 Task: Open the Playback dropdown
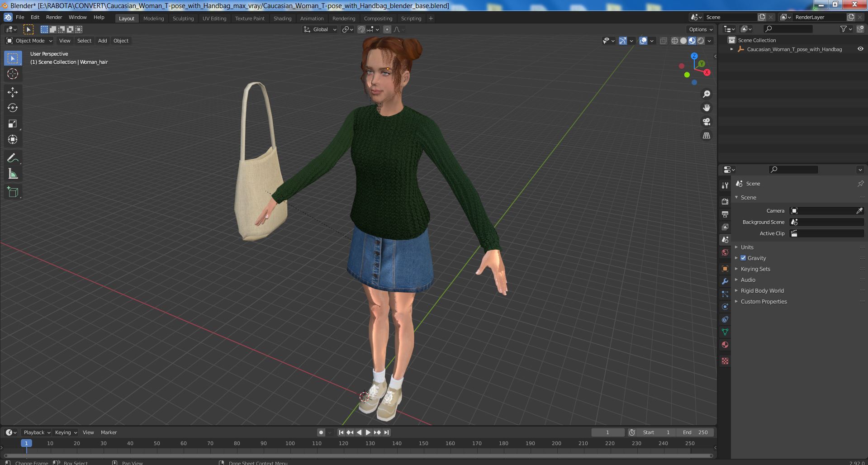tap(37, 432)
